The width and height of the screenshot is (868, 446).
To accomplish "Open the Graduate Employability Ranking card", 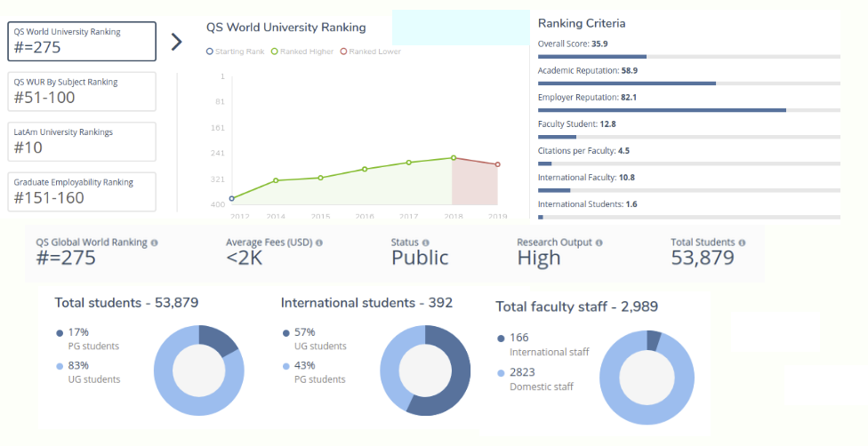I will click(x=82, y=191).
